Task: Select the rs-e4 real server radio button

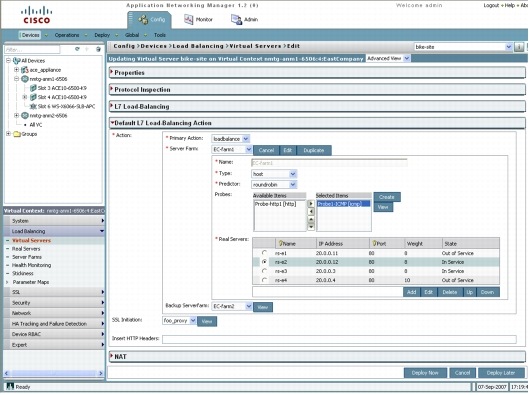Action: point(264,280)
